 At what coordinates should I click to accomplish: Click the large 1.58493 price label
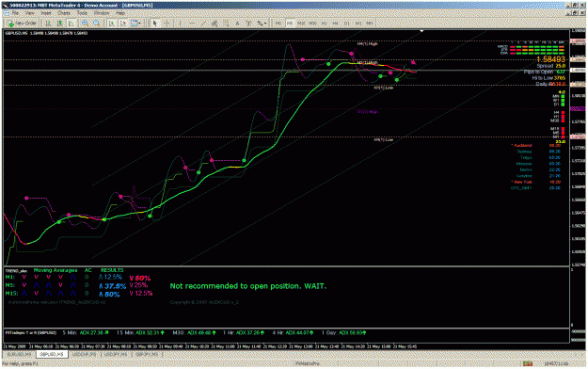pos(551,59)
